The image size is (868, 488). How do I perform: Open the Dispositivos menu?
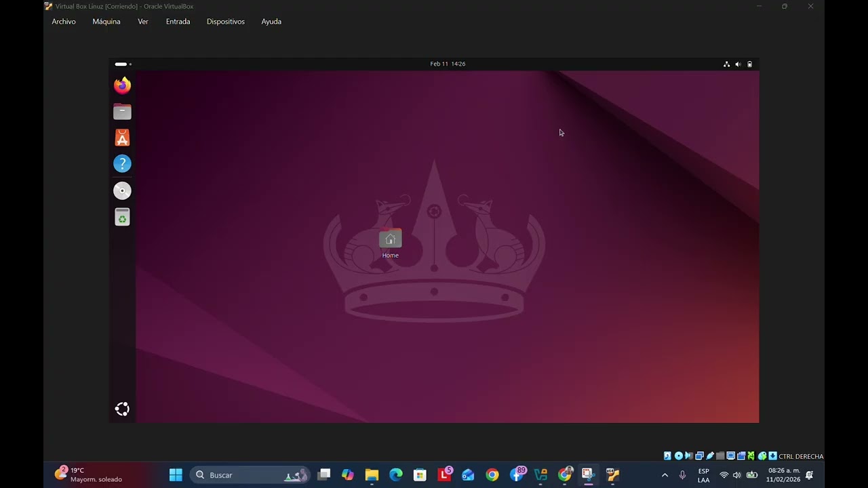click(226, 22)
